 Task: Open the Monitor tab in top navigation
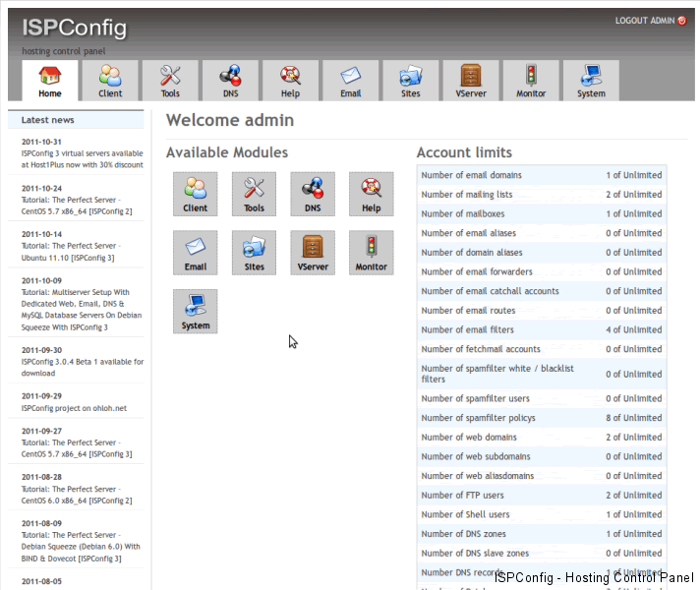pyautogui.click(x=531, y=81)
